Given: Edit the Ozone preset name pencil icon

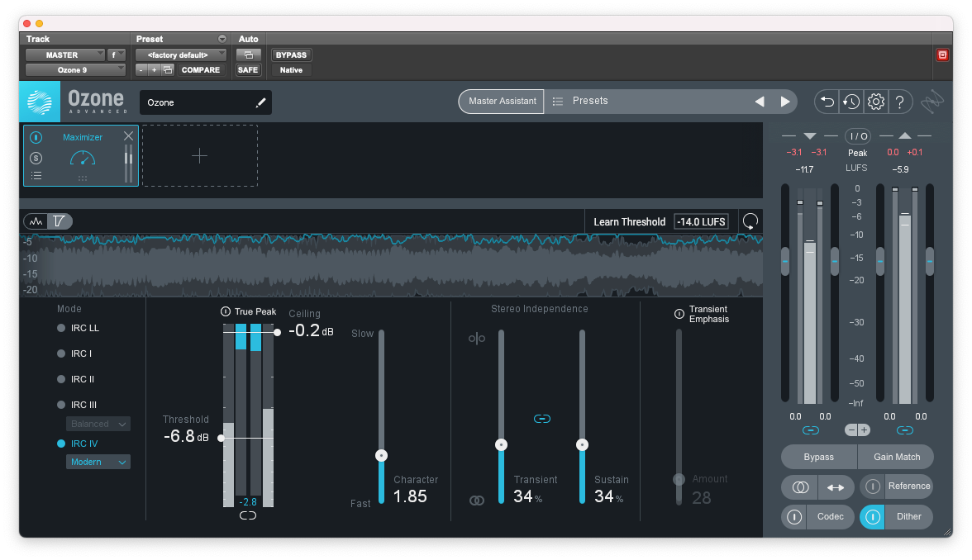Looking at the screenshot, I should click(x=260, y=102).
